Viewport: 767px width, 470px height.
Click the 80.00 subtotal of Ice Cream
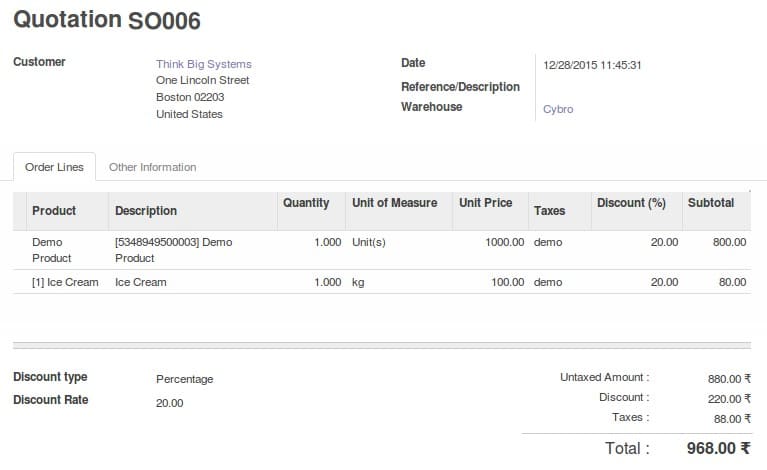(x=732, y=282)
